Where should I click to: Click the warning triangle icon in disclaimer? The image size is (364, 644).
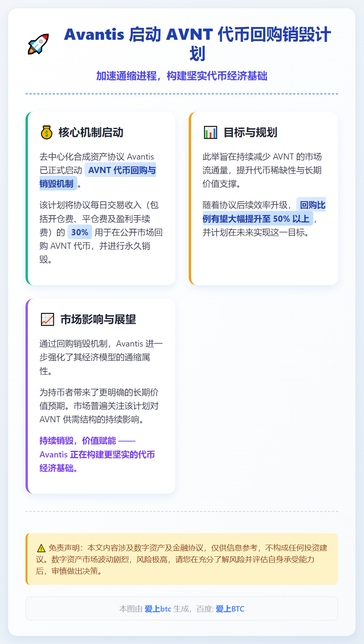pos(41,548)
